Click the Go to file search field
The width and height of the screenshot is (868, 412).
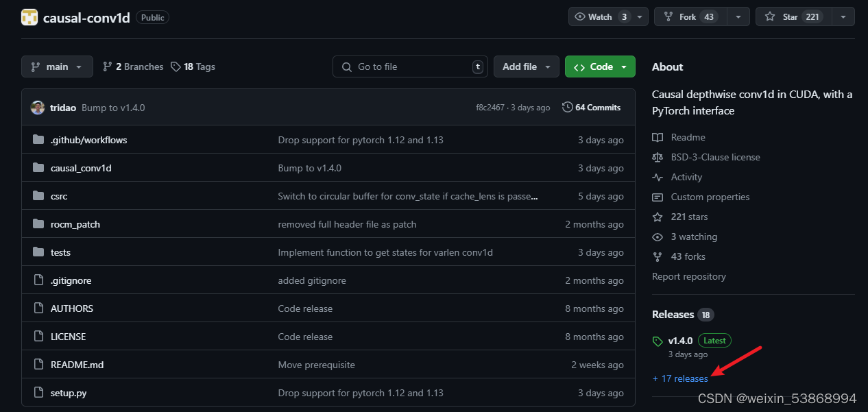coord(410,66)
